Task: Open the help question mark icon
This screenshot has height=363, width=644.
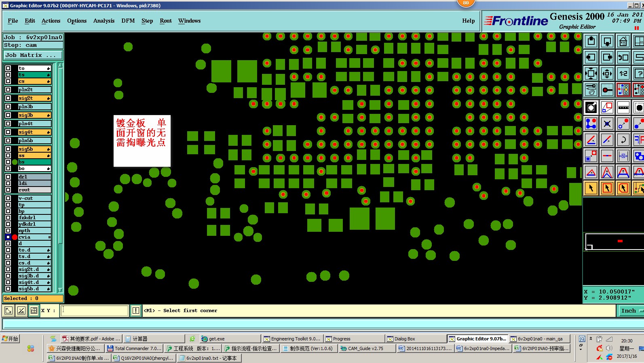Action: click(638, 73)
